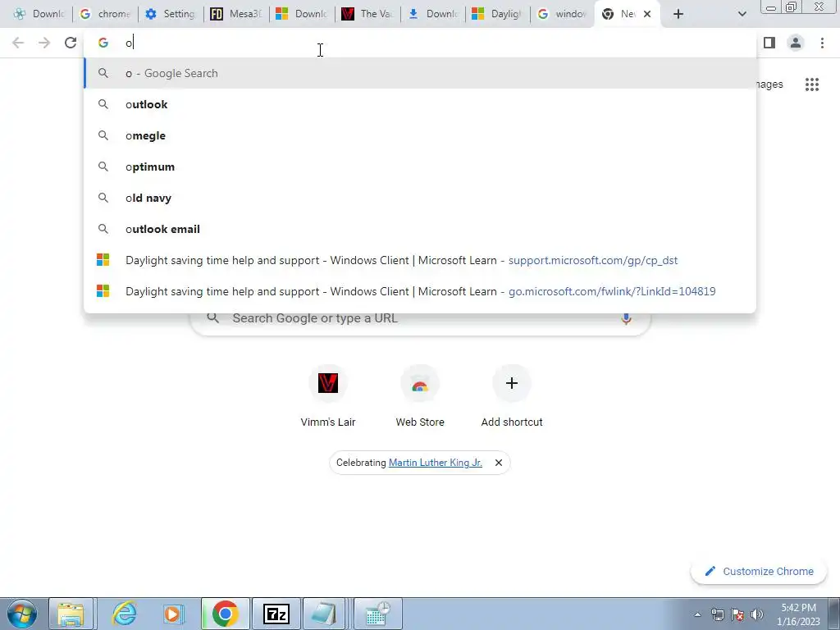Switch to the 'chrome' Google search tab
The width and height of the screenshot is (840, 630).
coord(106,14)
